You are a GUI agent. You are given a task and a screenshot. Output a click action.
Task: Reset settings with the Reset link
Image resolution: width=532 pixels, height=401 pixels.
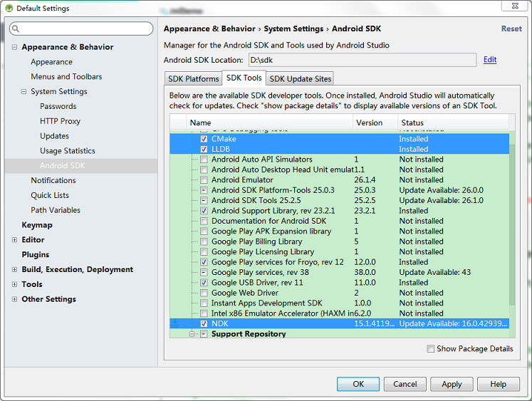click(x=511, y=28)
